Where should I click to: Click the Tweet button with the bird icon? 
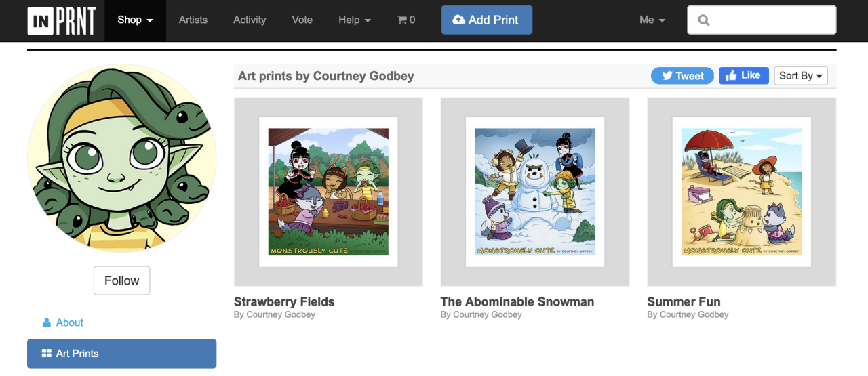(682, 76)
